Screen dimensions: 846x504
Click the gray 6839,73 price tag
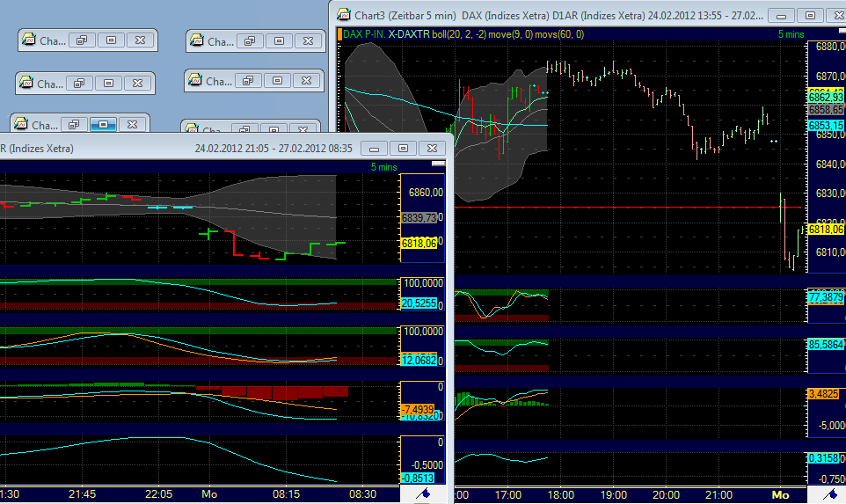pyautogui.click(x=419, y=218)
